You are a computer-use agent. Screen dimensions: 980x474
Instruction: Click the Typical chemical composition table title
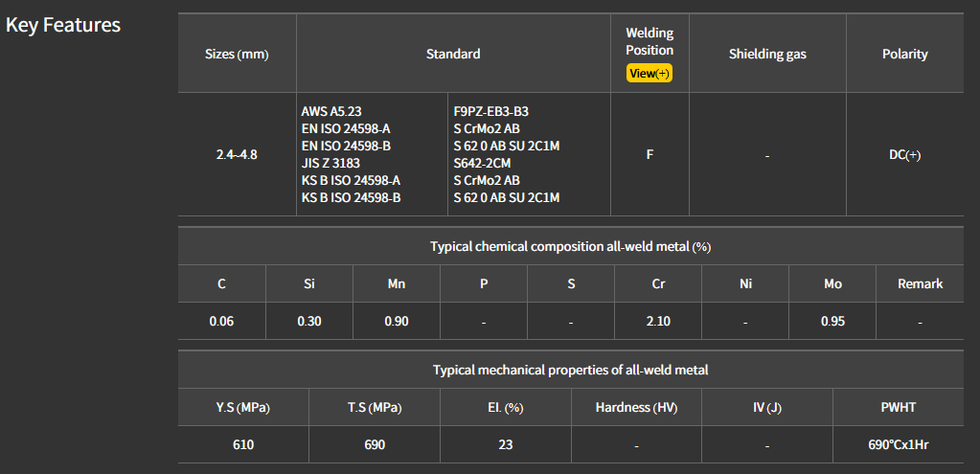click(570, 246)
